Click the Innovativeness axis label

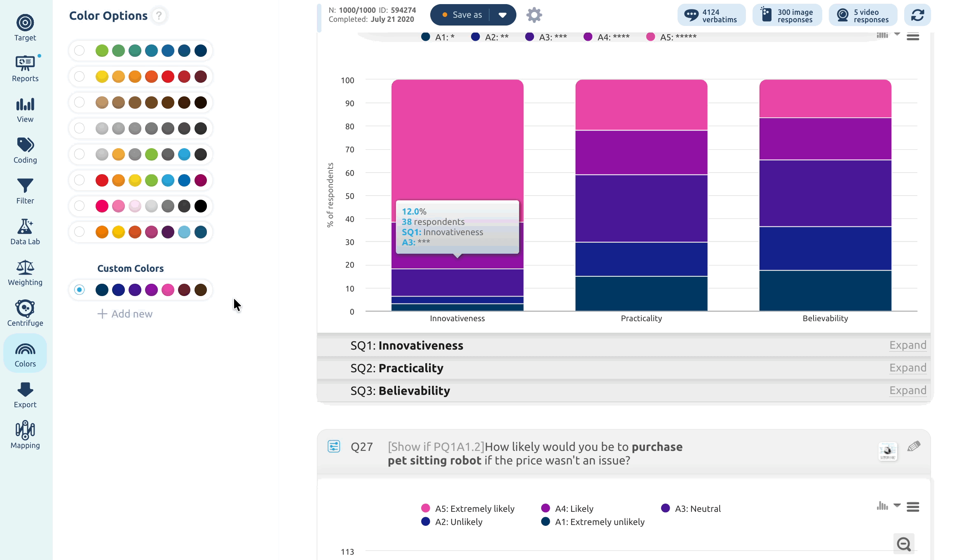tap(457, 318)
